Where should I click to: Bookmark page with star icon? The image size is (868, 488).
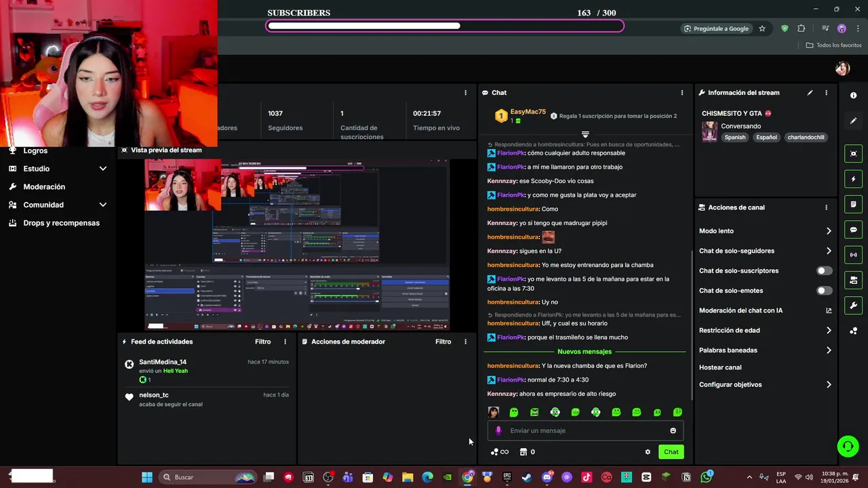[762, 28]
